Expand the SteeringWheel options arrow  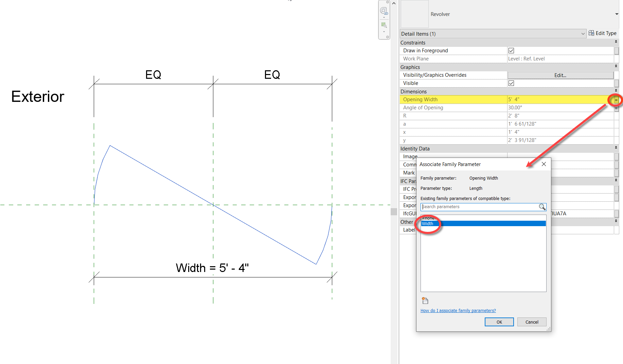384,17
